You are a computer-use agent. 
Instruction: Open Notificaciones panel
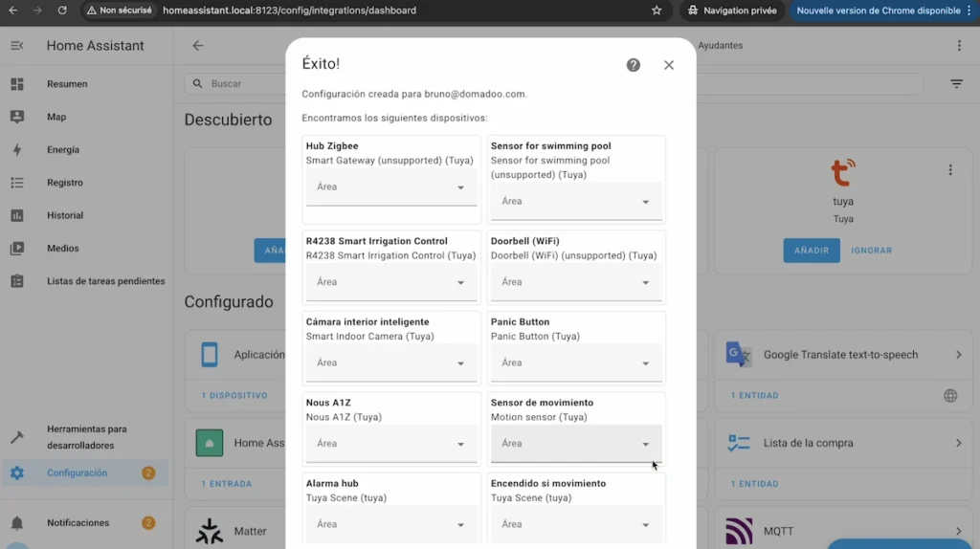pos(86,523)
